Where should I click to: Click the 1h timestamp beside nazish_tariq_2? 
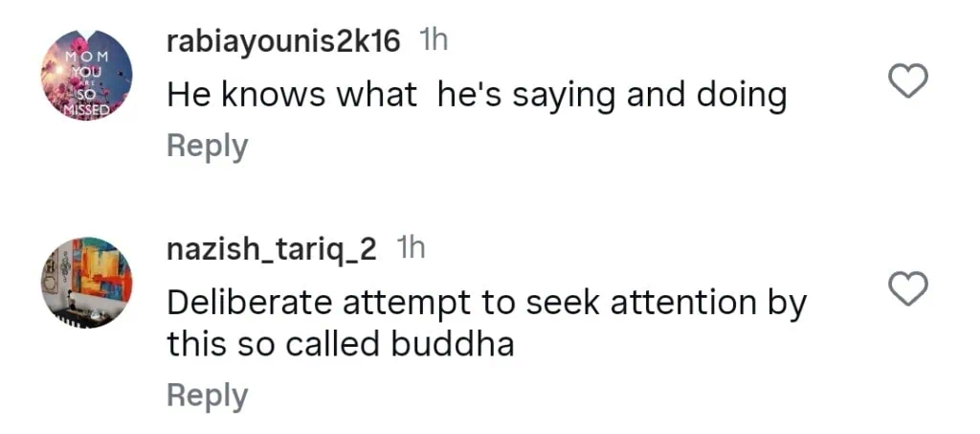coord(411,249)
